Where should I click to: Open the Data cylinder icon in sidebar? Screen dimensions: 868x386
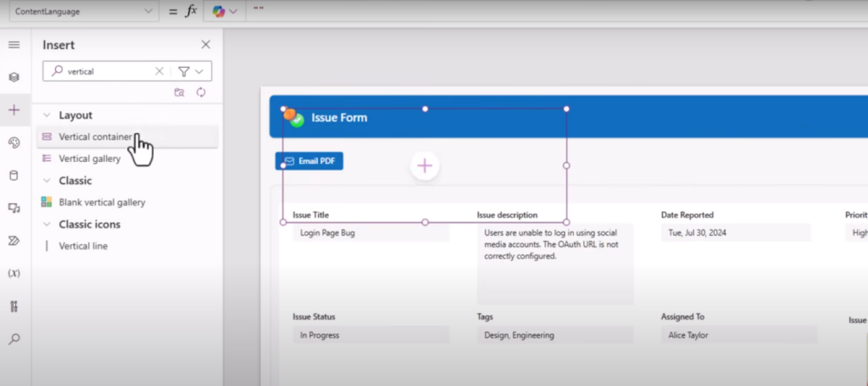point(14,176)
